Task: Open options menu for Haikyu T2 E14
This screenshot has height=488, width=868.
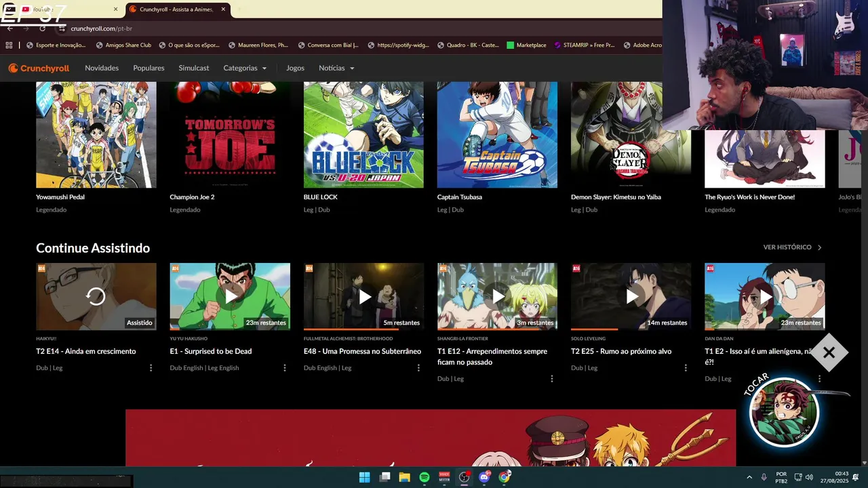Action: click(151, 368)
